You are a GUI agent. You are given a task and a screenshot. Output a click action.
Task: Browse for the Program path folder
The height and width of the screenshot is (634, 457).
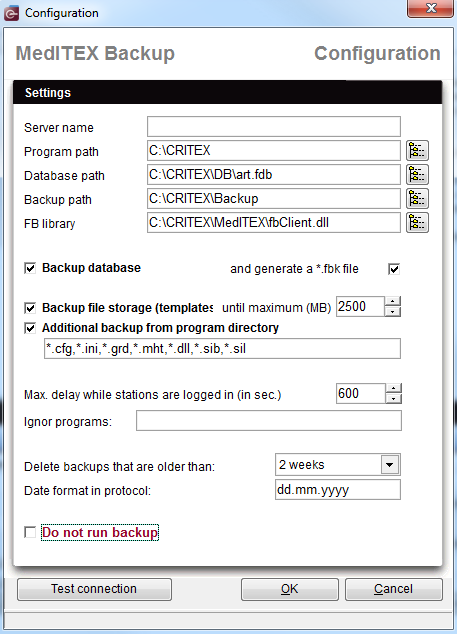[x=417, y=150]
